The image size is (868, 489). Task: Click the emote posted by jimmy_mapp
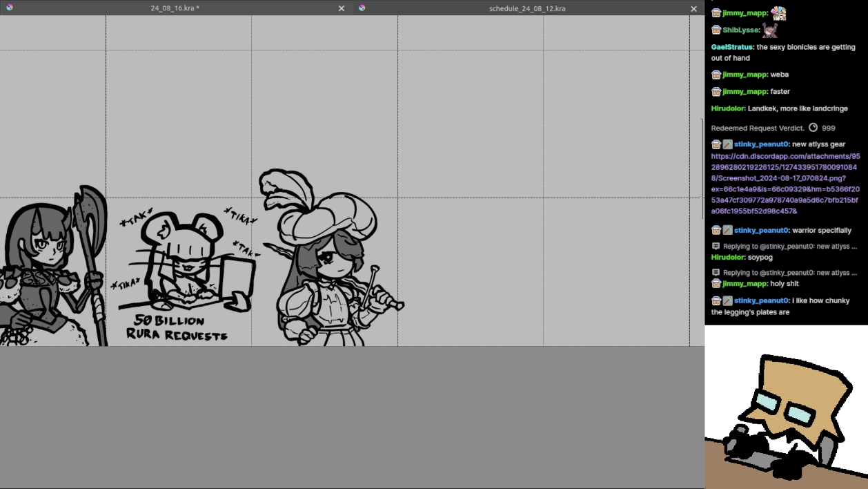[778, 13]
